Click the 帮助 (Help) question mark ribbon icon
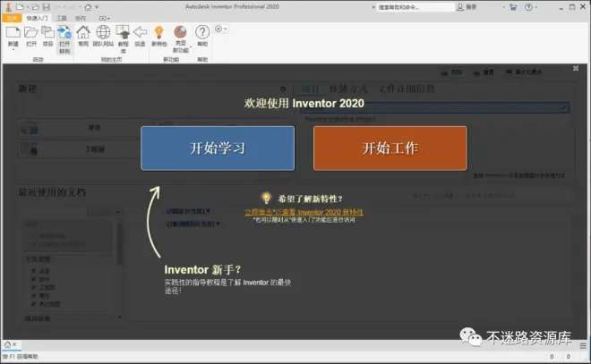Viewport: 591px width, 364px height. click(202, 32)
